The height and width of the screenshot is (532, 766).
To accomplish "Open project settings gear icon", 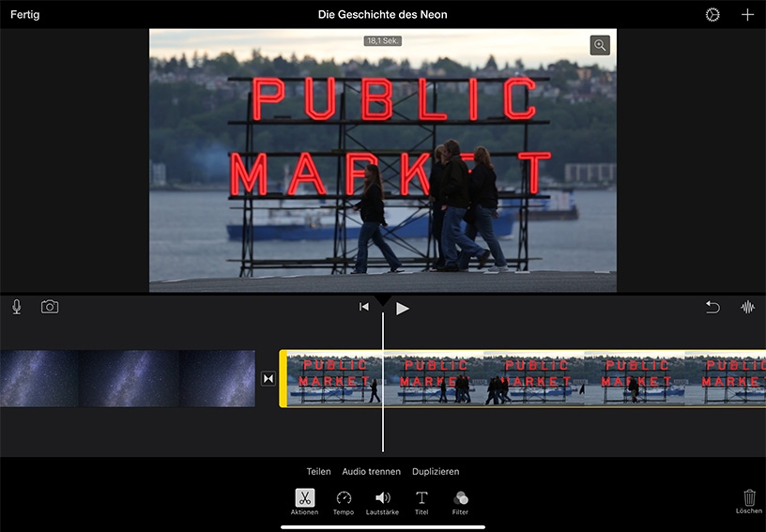I will click(x=712, y=15).
